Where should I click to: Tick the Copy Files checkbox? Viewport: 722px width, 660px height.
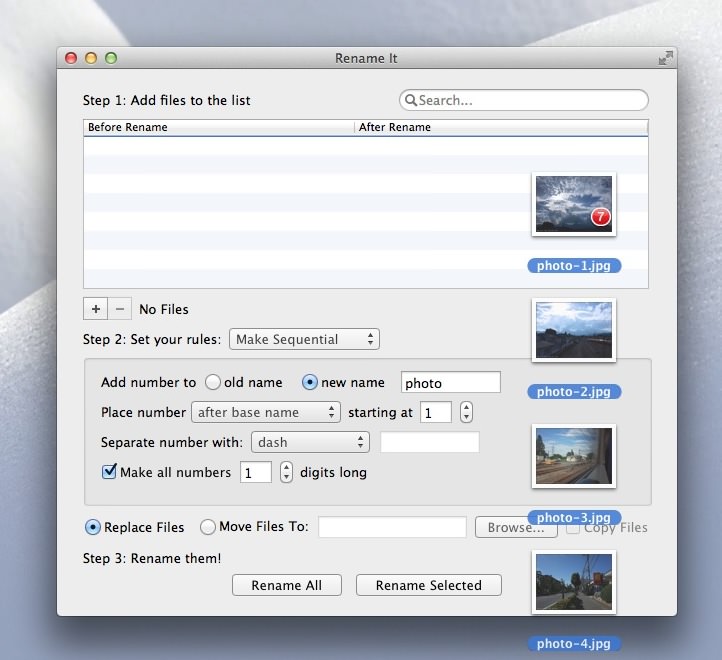coord(572,528)
